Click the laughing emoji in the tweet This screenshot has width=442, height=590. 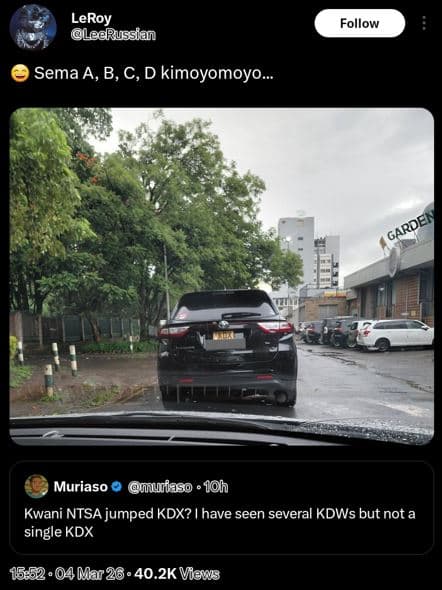coord(20,73)
